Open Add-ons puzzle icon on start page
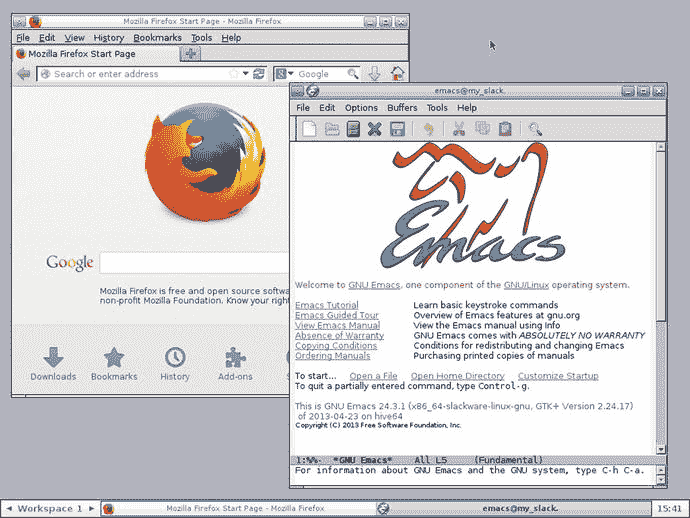The height and width of the screenshot is (518, 690). click(x=235, y=364)
